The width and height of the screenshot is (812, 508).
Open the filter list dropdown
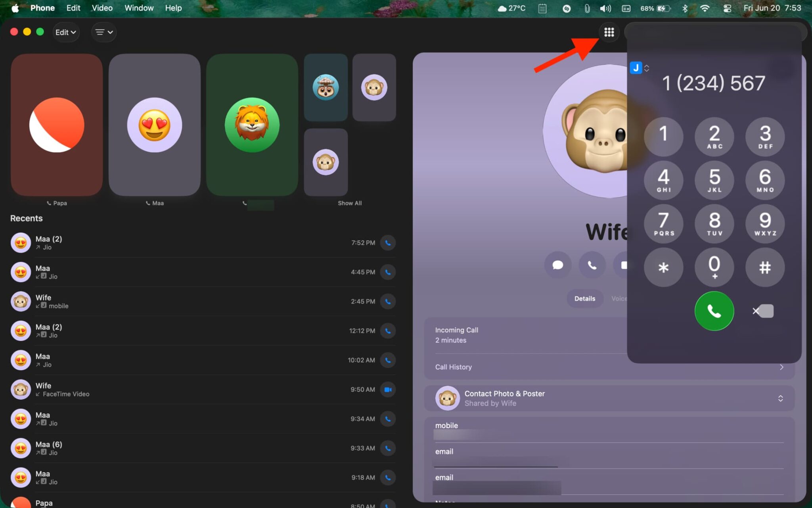[x=104, y=32]
